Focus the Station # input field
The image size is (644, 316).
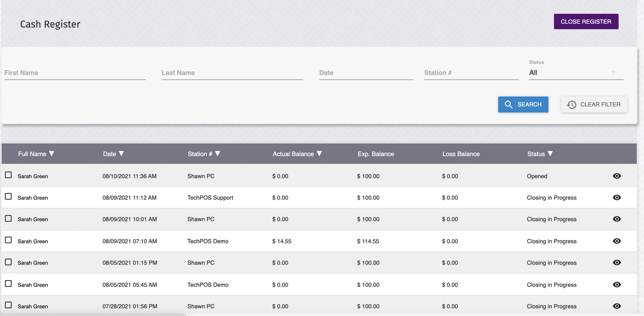point(471,73)
